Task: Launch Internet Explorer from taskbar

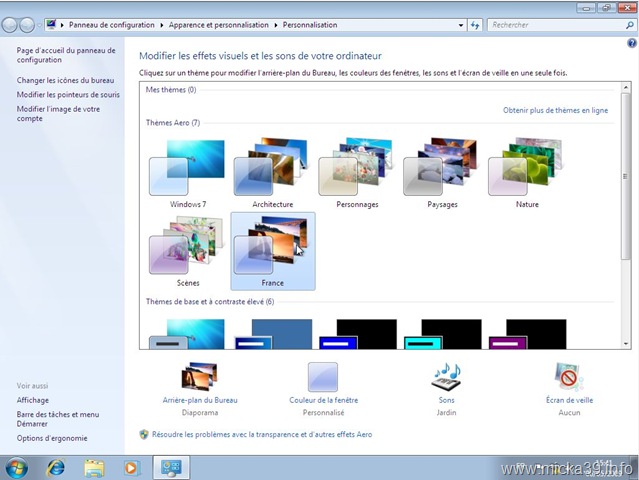Action: click(56, 468)
